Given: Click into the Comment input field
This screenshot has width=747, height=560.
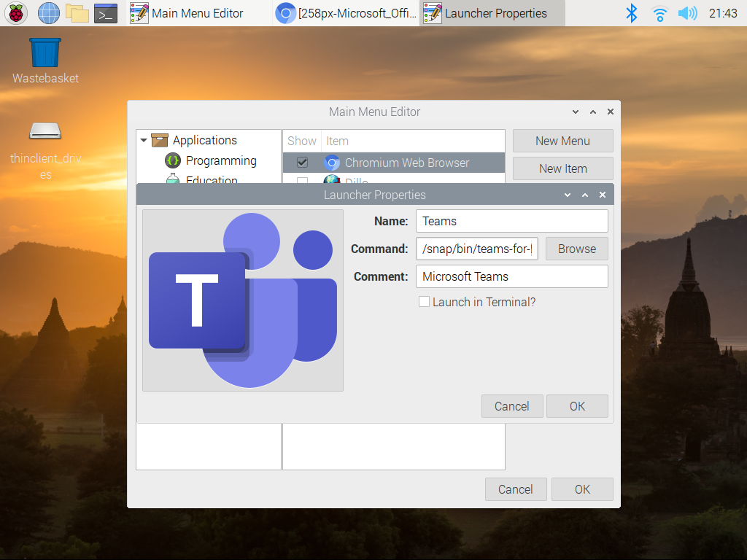Looking at the screenshot, I should point(511,276).
